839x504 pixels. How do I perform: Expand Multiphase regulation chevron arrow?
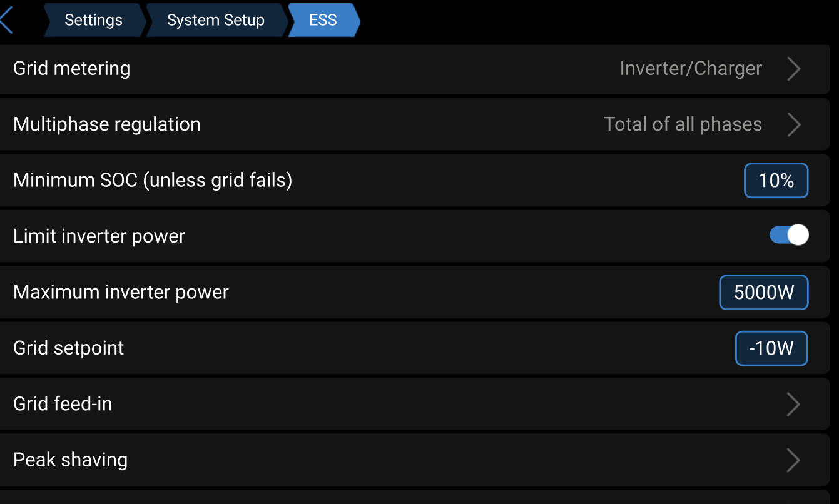(x=793, y=124)
